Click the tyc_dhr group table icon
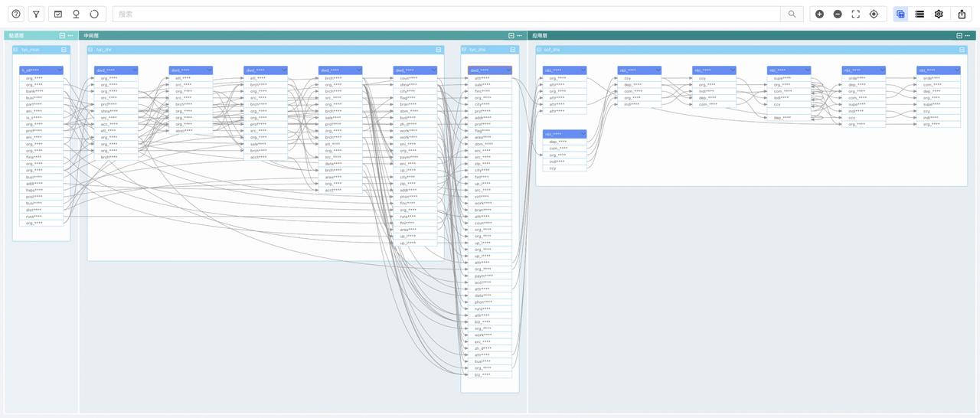The image size is (980, 418). 90,49
